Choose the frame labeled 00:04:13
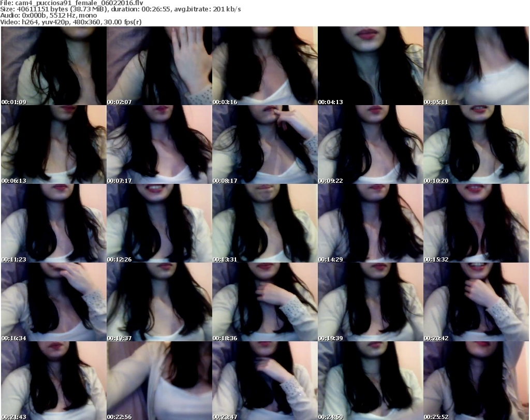Viewport: 530px width, 420px height. pyautogui.click(x=371, y=66)
